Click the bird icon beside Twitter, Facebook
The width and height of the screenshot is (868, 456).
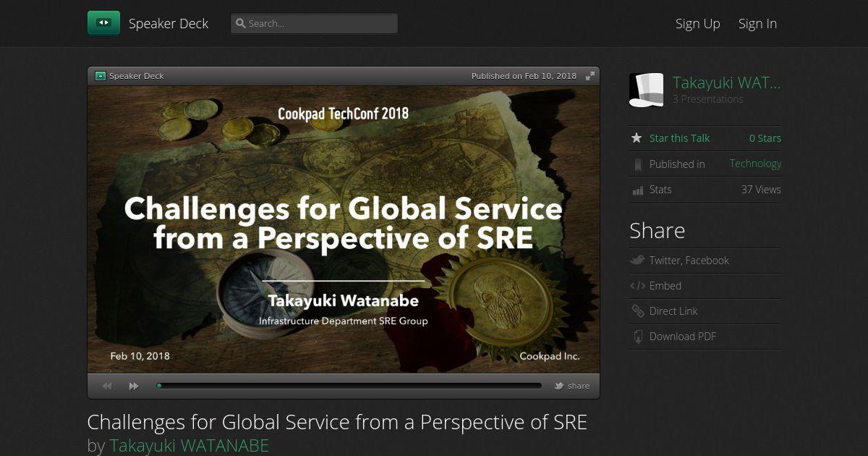[x=637, y=260]
